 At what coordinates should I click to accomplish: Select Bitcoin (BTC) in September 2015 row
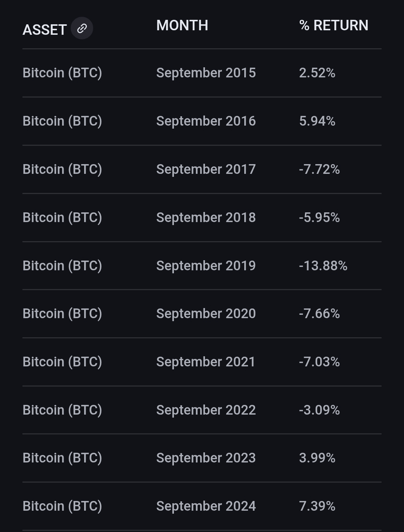click(62, 73)
